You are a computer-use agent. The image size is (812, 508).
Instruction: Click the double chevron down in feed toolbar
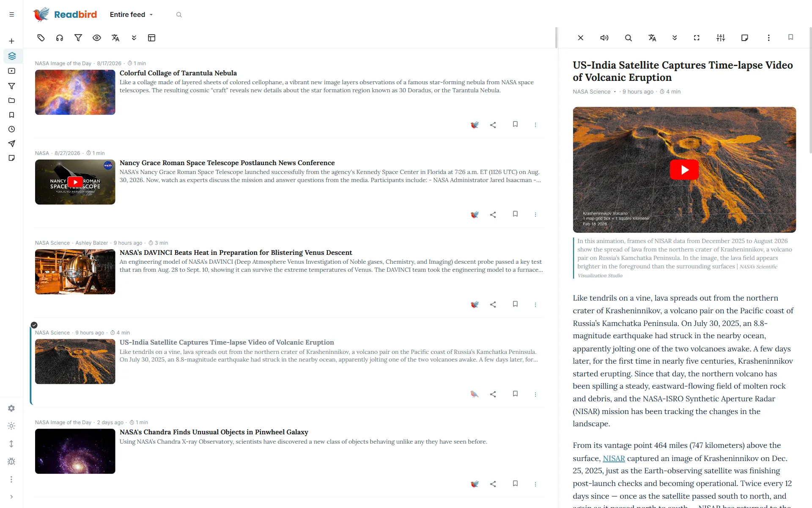(134, 38)
